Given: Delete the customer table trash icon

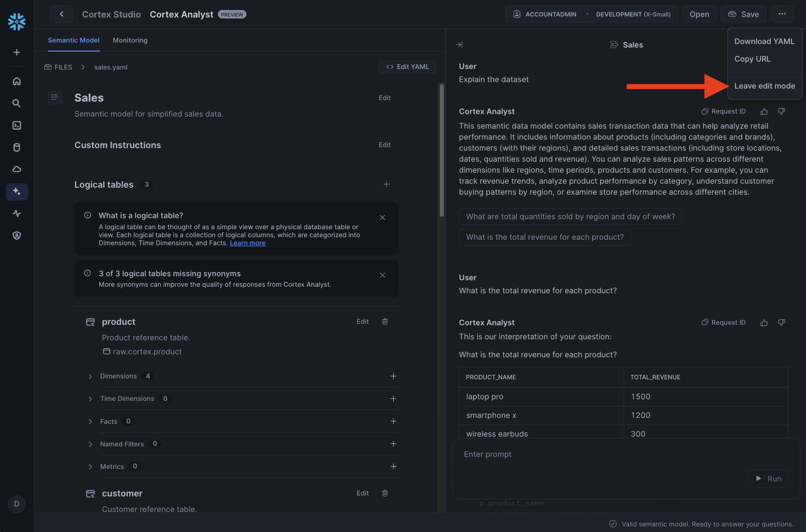Looking at the screenshot, I should (x=385, y=493).
